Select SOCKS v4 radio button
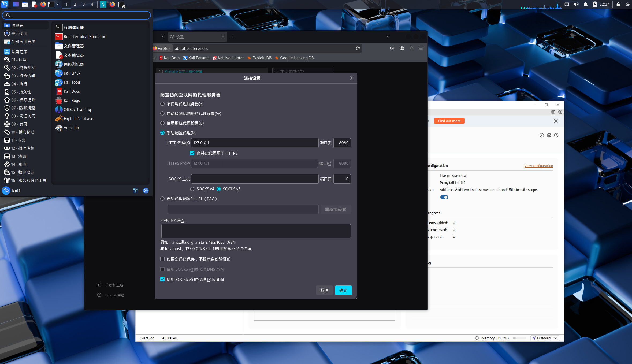 tap(192, 189)
